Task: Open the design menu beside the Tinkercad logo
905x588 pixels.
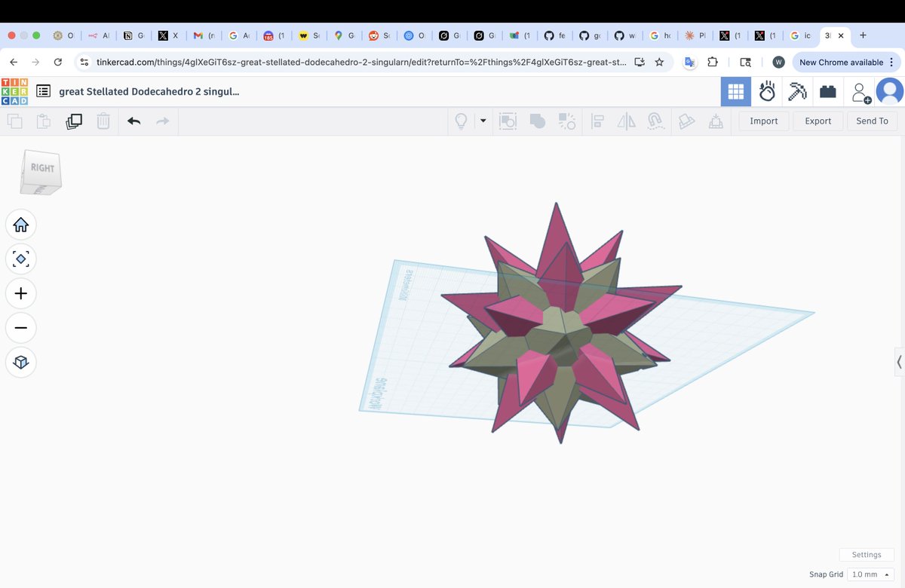Action: [x=43, y=90]
